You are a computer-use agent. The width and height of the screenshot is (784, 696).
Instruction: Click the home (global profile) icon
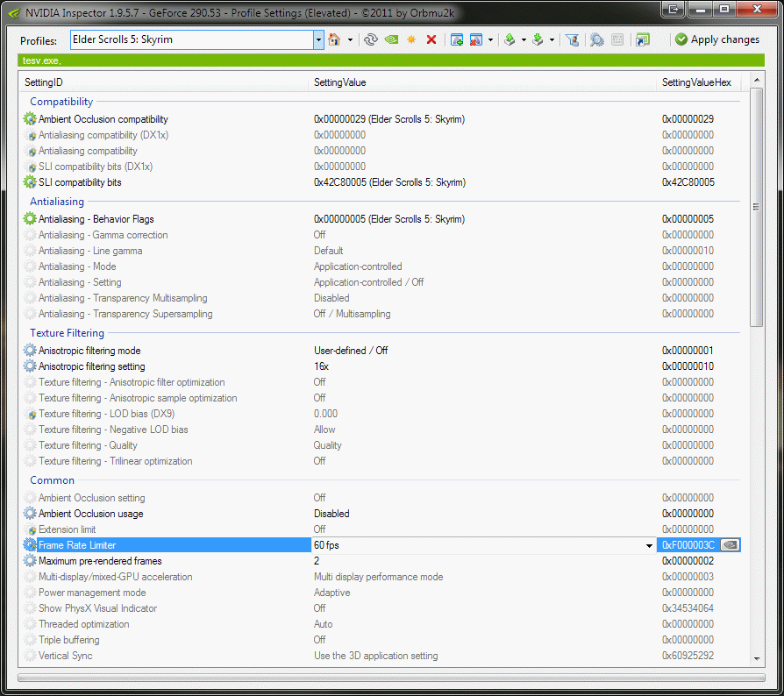334,39
